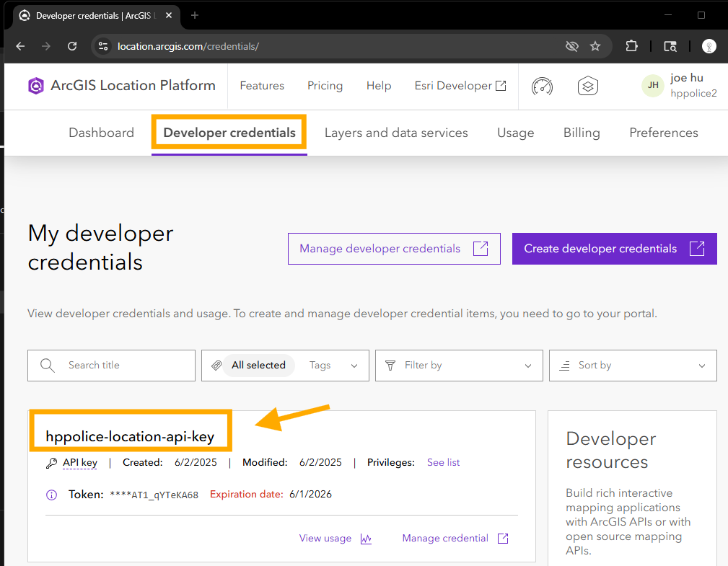Close the Developer credentials browser tab
This screenshot has height=566, width=728.
169,15
